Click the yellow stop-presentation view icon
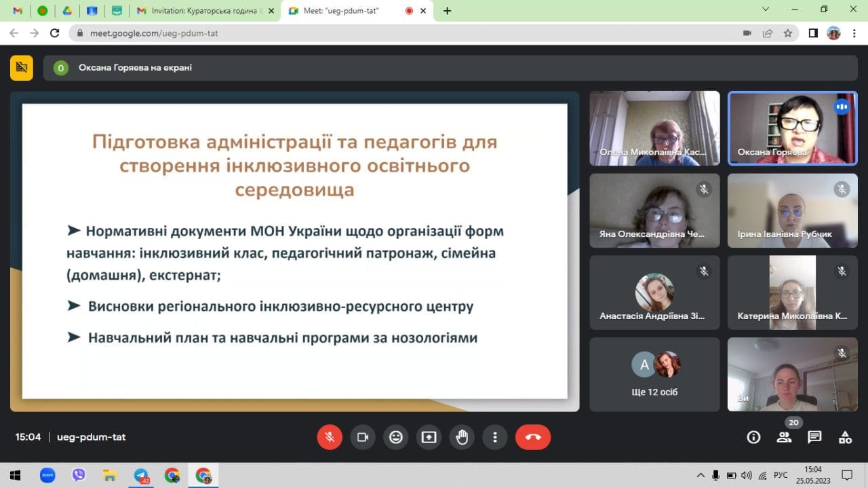 pos(22,67)
